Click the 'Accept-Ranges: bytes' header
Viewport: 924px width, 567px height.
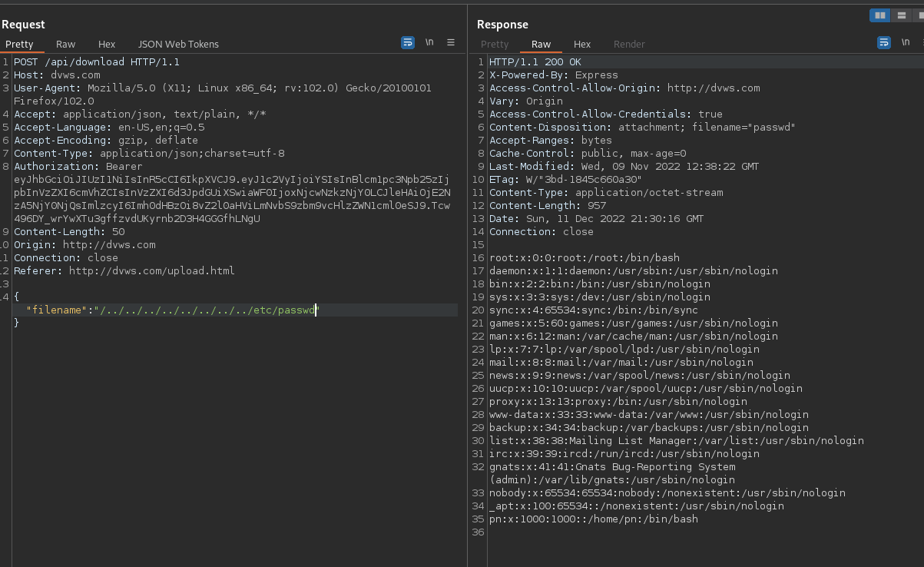551,141
